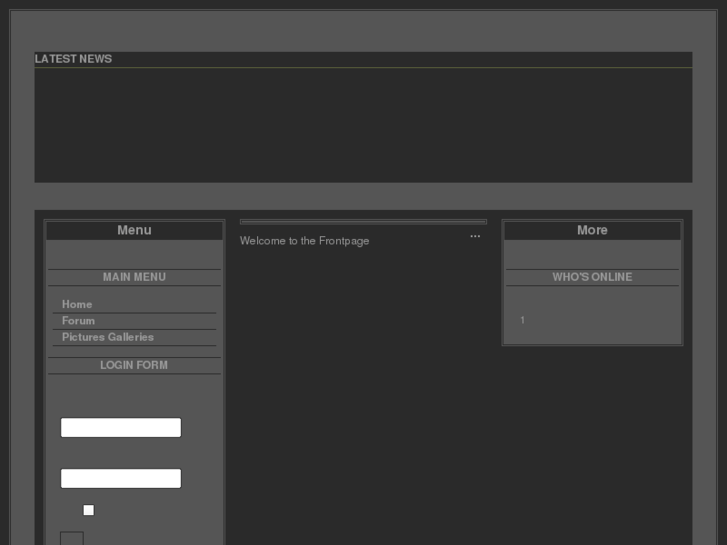Select the Menu panel header
The image size is (727, 545).
pyautogui.click(x=134, y=230)
